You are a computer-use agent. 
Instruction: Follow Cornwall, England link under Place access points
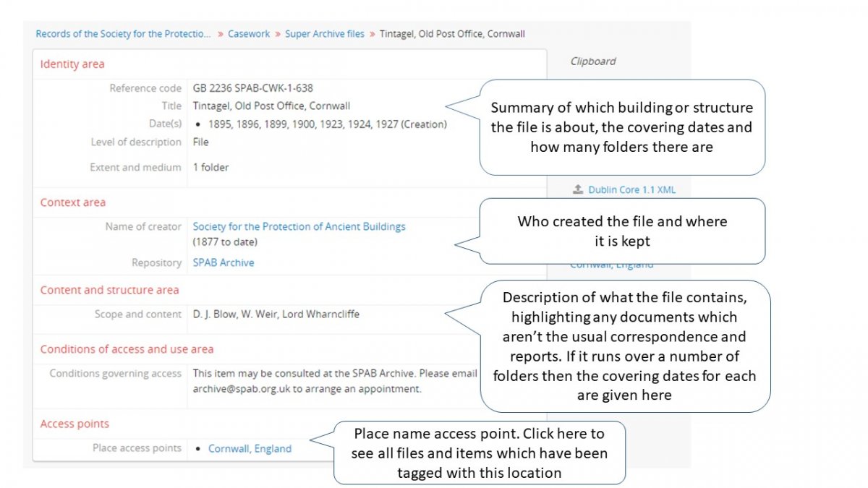tap(250, 449)
